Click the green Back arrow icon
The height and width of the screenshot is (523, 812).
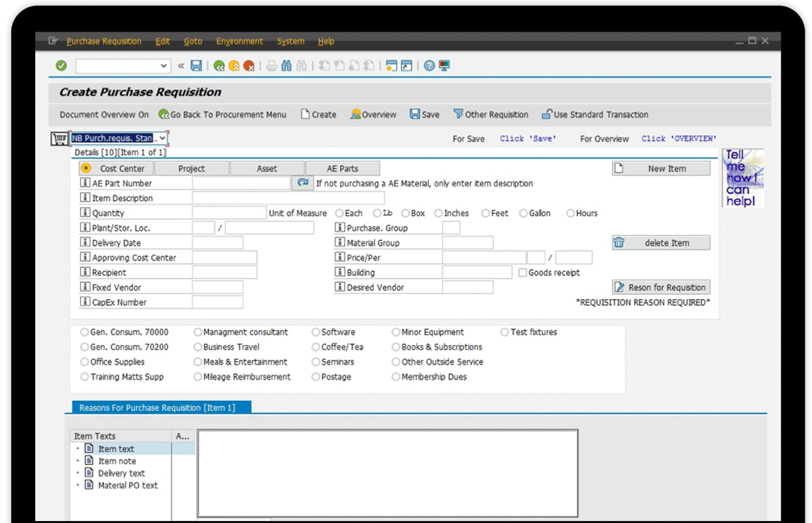point(219,66)
